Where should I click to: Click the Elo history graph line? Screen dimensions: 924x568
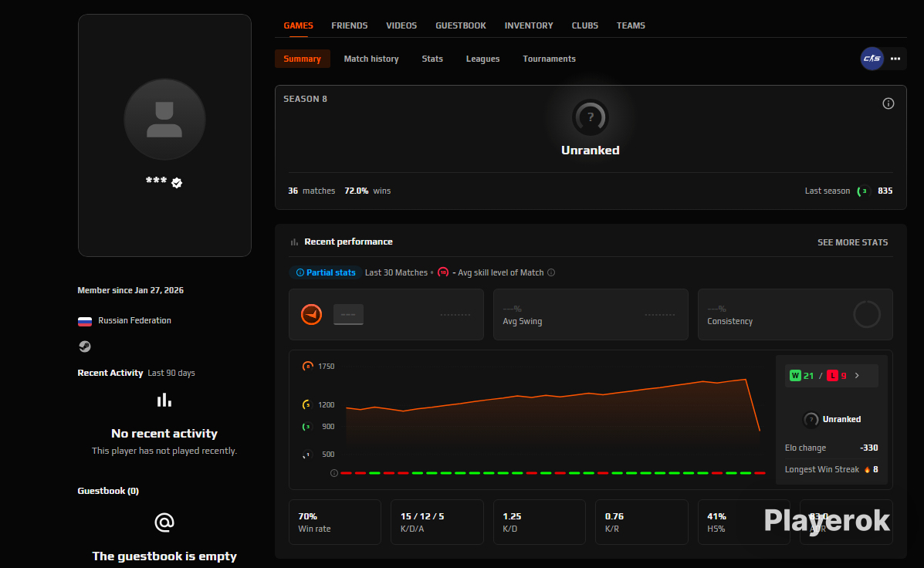click(548, 397)
